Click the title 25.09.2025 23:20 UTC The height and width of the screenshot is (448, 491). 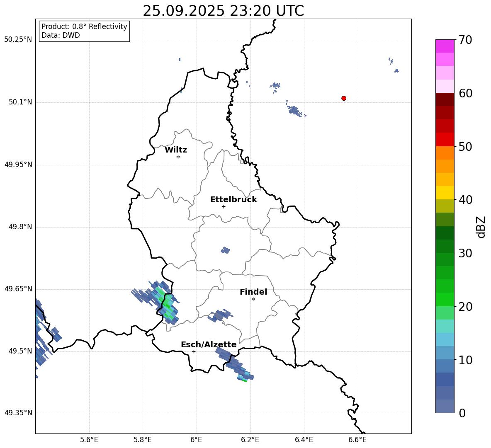click(x=223, y=11)
